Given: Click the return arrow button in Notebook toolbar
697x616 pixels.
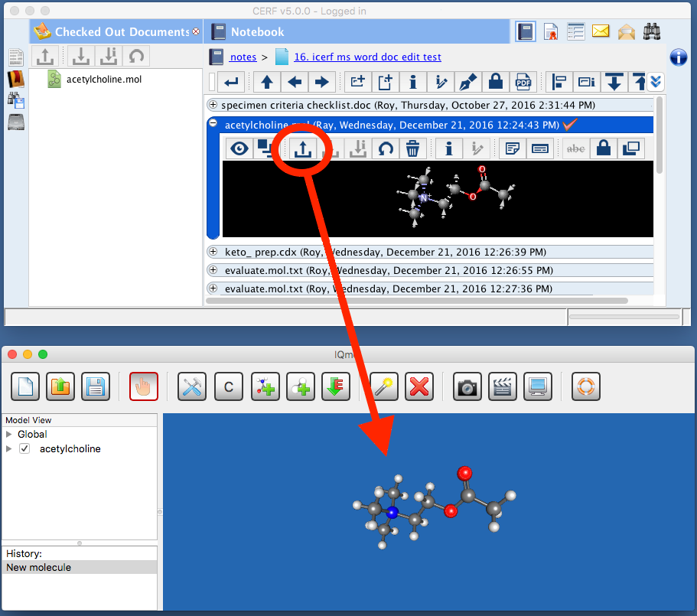Looking at the screenshot, I should 231,82.
